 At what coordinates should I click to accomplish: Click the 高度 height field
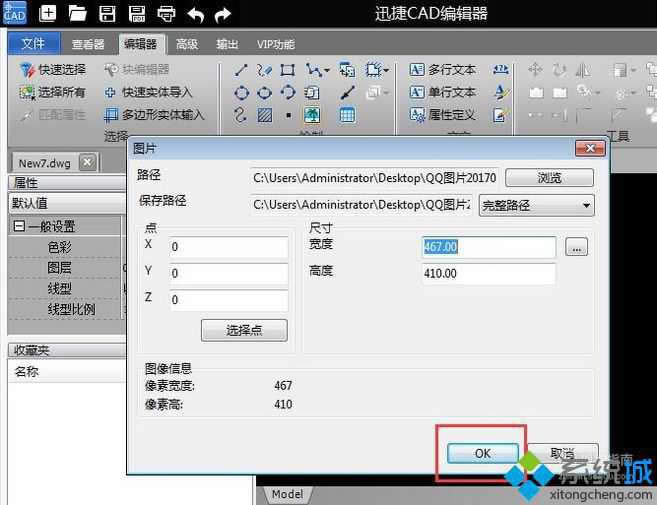489,274
